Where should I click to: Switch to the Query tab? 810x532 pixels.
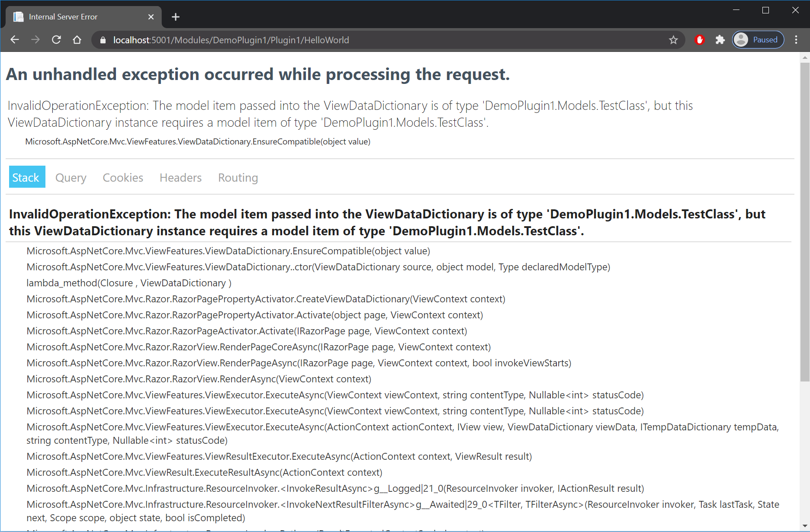coord(71,177)
